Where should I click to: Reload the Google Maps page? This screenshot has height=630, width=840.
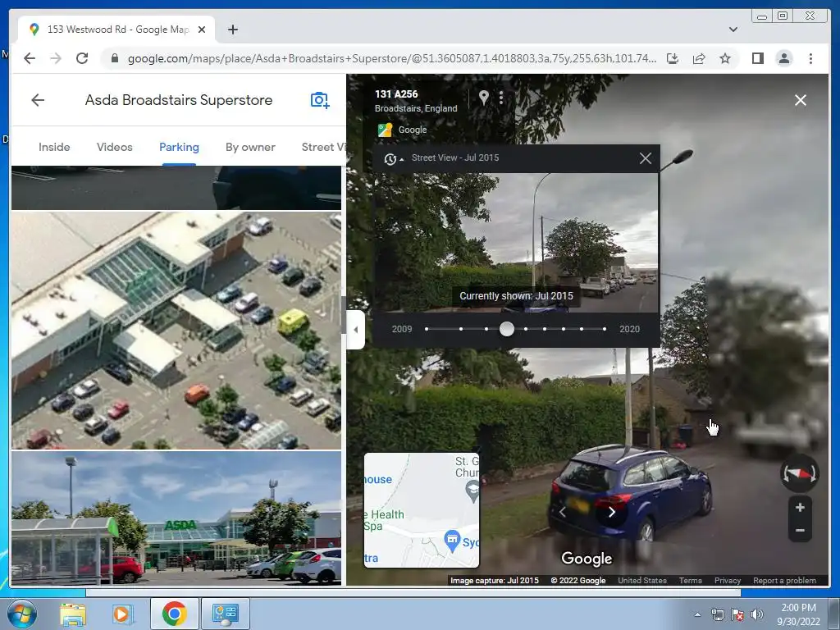tap(82, 58)
